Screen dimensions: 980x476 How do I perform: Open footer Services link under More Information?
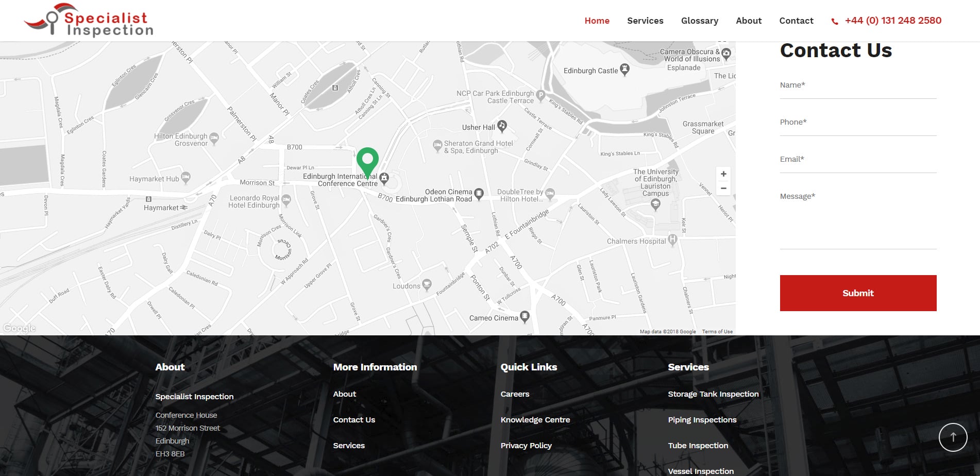pos(349,446)
